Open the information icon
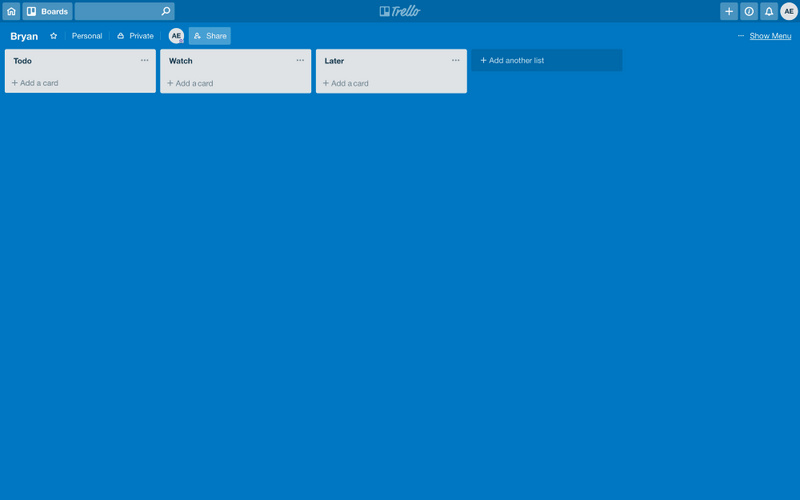Image resolution: width=800 pixels, height=500 pixels. tap(749, 11)
